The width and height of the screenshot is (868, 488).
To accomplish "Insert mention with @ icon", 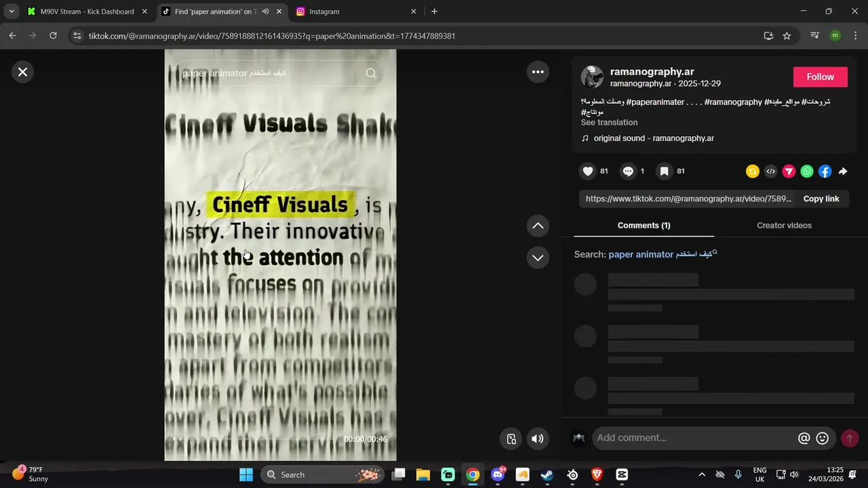I will 804,439.
